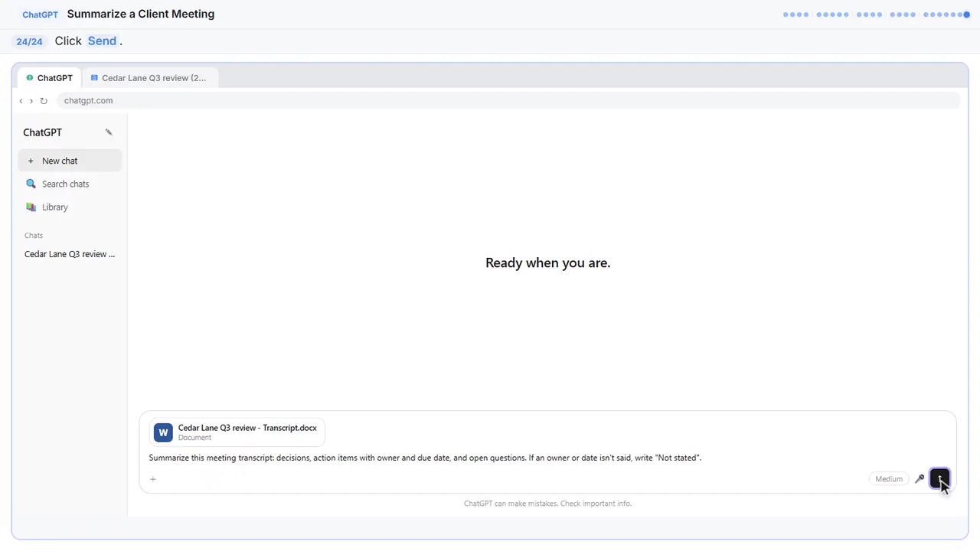The height and width of the screenshot is (551, 980).
Task: Click the pencil compose icon beside ChatGPT
Action: point(109,132)
